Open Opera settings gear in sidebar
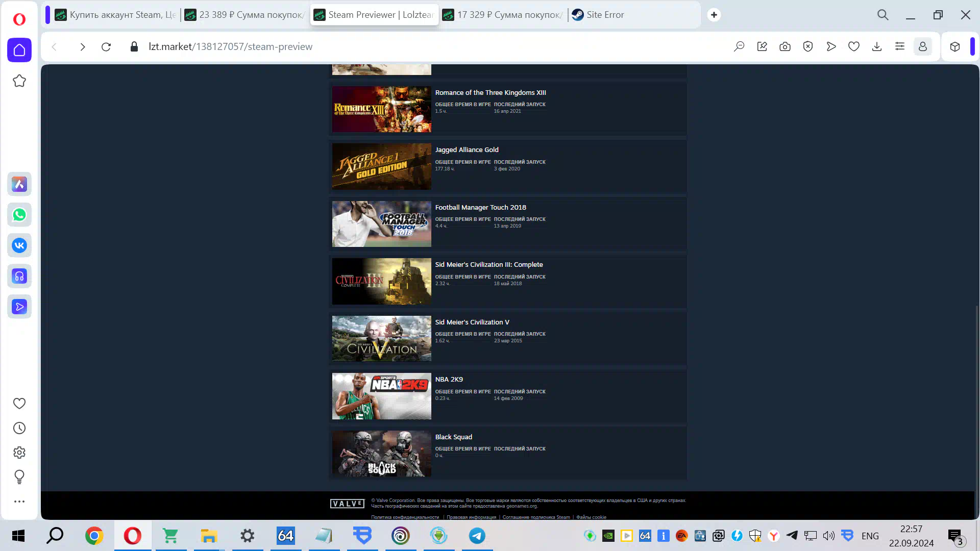The image size is (980, 551). pyautogui.click(x=19, y=453)
